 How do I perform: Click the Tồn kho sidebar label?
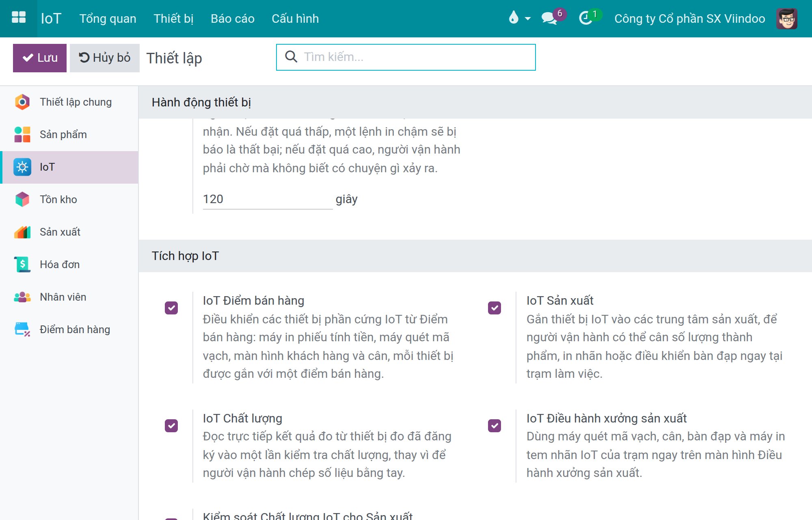click(x=58, y=199)
